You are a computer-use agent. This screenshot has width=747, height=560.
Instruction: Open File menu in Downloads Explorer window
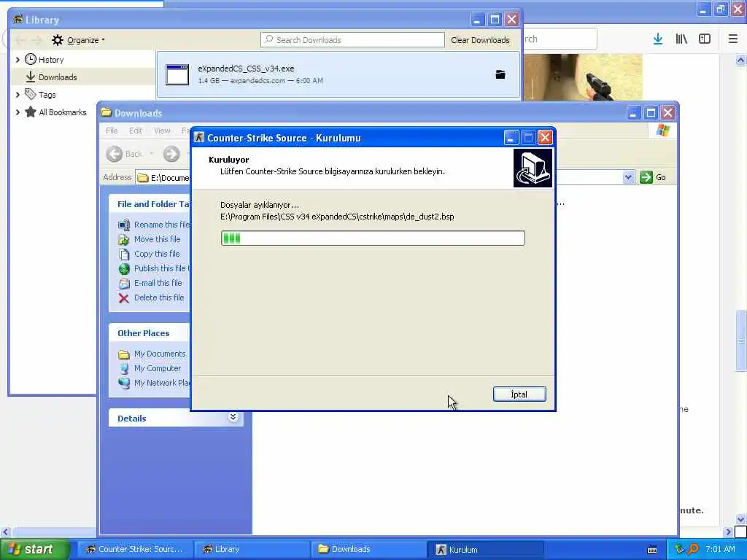click(x=112, y=131)
